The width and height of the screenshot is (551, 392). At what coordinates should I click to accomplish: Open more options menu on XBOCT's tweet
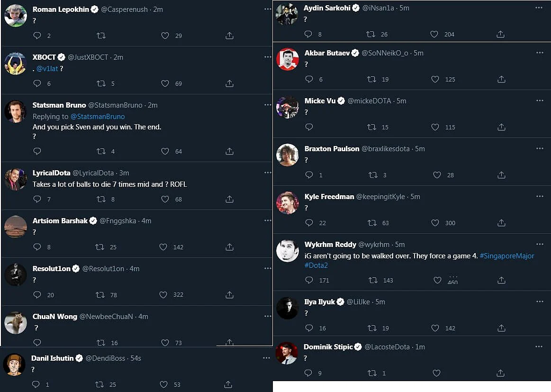click(x=268, y=57)
